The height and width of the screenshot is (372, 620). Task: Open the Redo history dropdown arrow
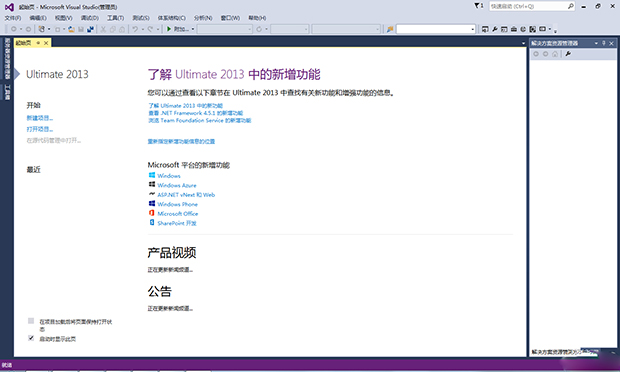point(157,29)
